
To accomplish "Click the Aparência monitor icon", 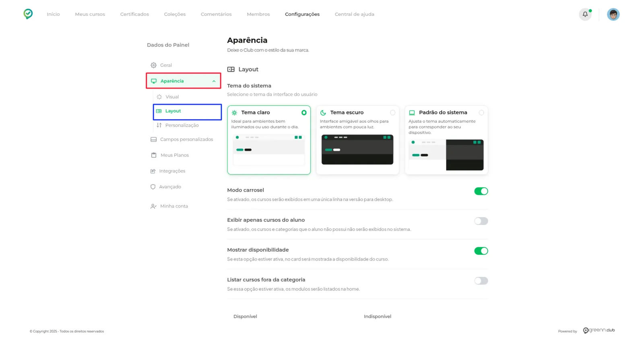I will (x=154, y=81).
